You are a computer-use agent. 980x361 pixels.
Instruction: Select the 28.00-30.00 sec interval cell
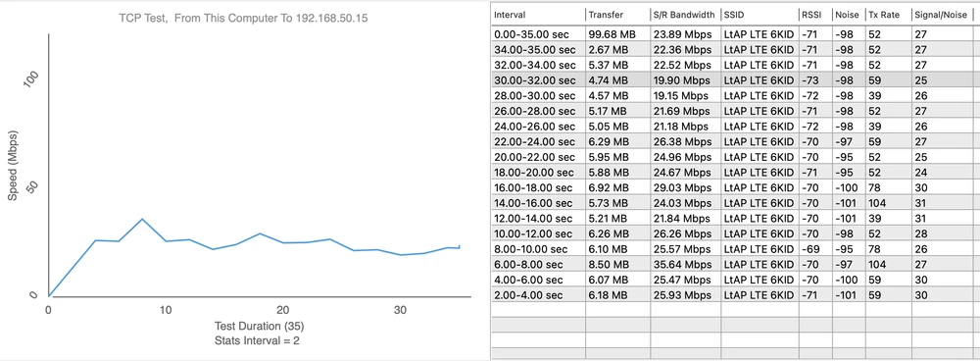click(x=538, y=96)
